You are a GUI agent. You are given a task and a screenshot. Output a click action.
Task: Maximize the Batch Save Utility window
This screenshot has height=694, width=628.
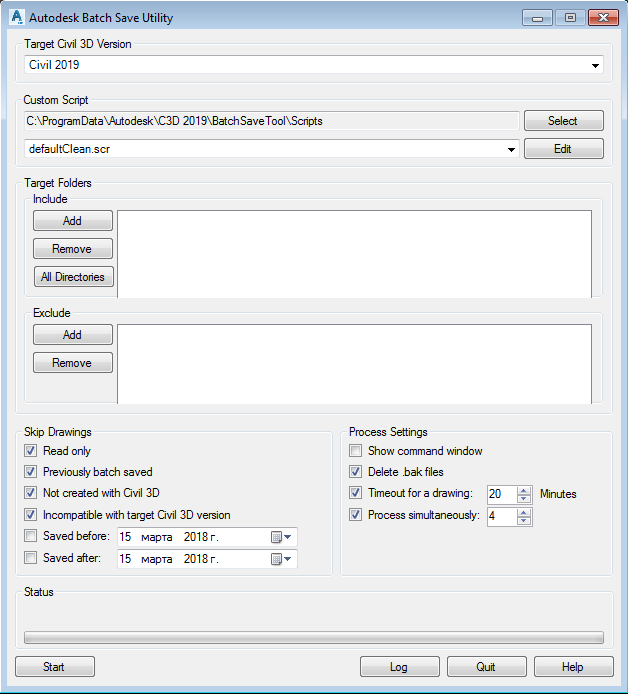pos(570,18)
